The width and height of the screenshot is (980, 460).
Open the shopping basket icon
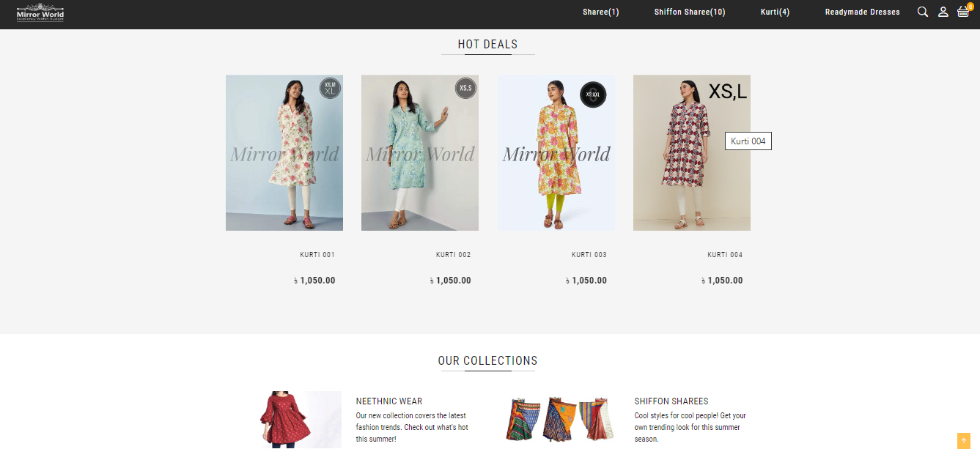(963, 12)
